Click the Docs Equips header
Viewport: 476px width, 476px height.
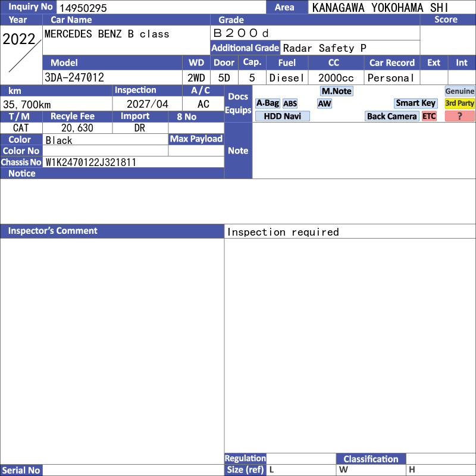click(x=239, y=104)
